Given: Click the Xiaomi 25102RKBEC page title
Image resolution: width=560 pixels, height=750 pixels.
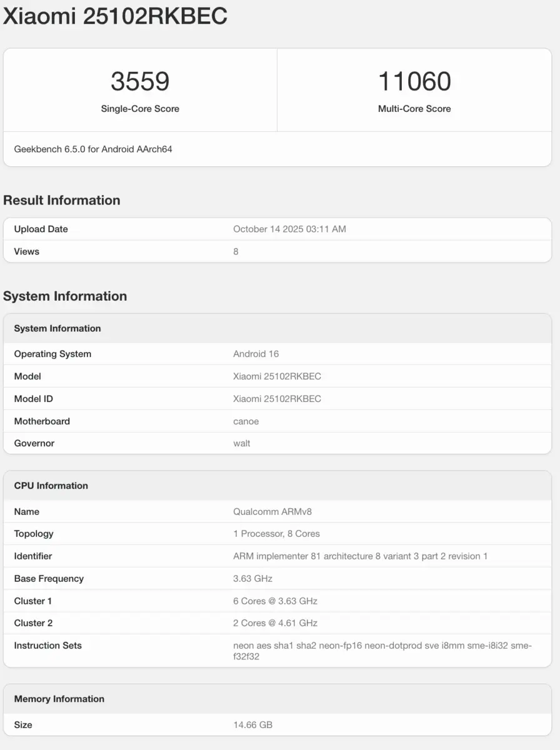Looking at the screenshot, I should tap(115, 17).
